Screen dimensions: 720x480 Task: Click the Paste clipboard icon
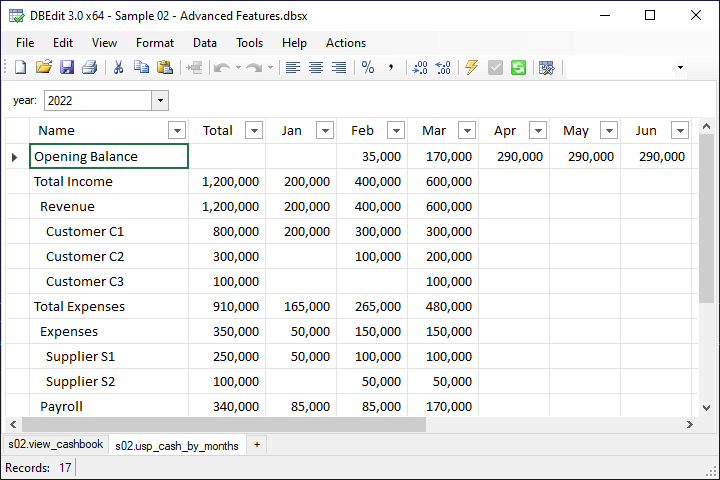coord(164,68)
